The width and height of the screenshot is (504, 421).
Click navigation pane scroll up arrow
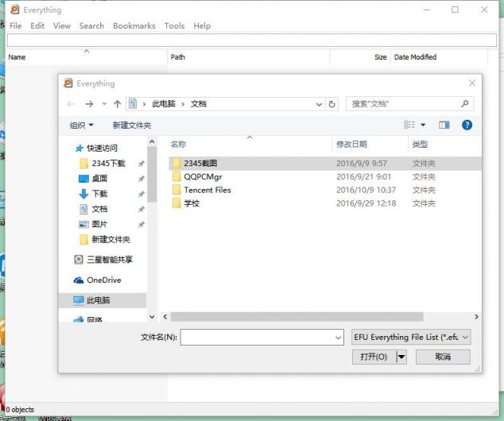point(152,141)
